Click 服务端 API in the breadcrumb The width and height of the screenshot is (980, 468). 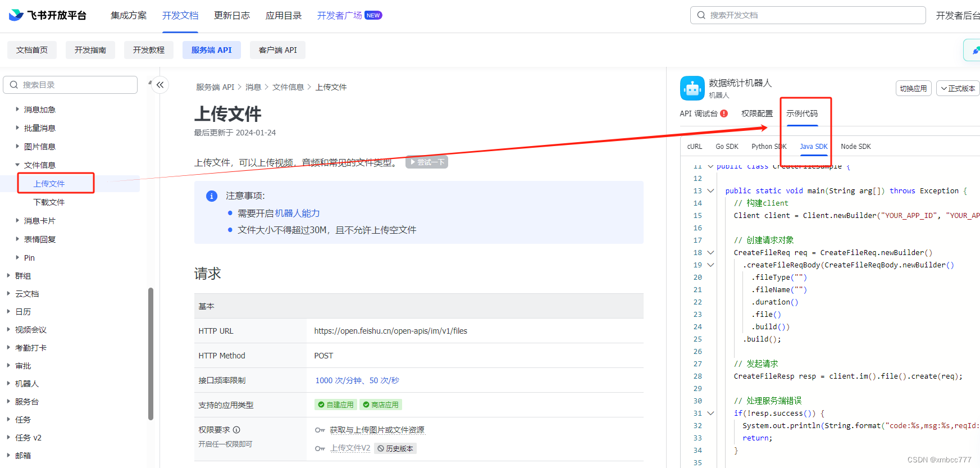[215, 87]
